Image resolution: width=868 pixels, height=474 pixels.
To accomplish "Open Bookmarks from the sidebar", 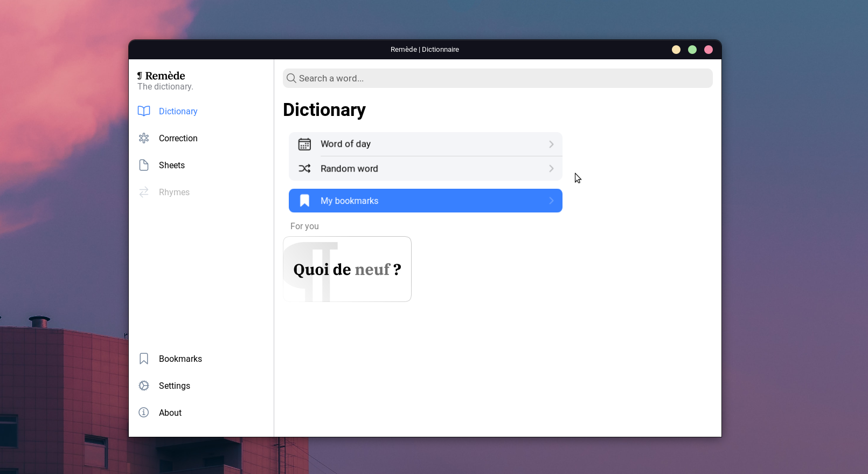I will pos(180,359).
